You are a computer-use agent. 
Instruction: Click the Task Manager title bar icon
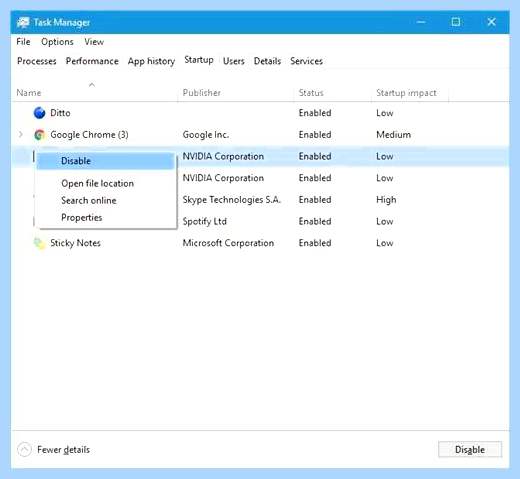23,22
